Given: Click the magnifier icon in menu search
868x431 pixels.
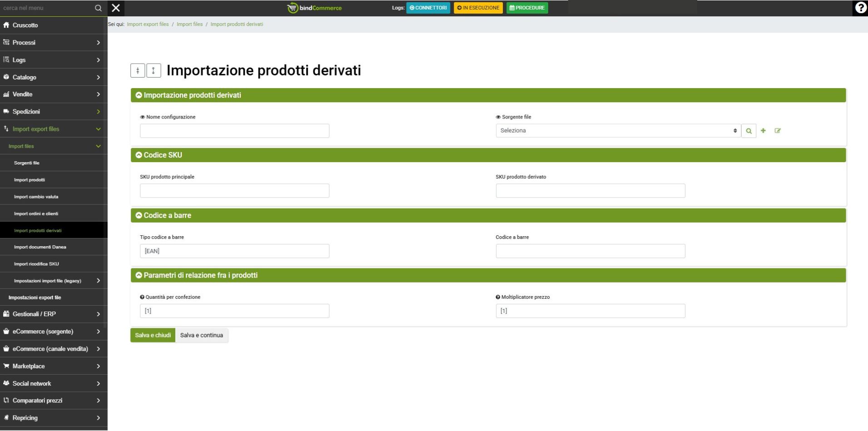Looking at the screenshot, I should click(98, 8).
